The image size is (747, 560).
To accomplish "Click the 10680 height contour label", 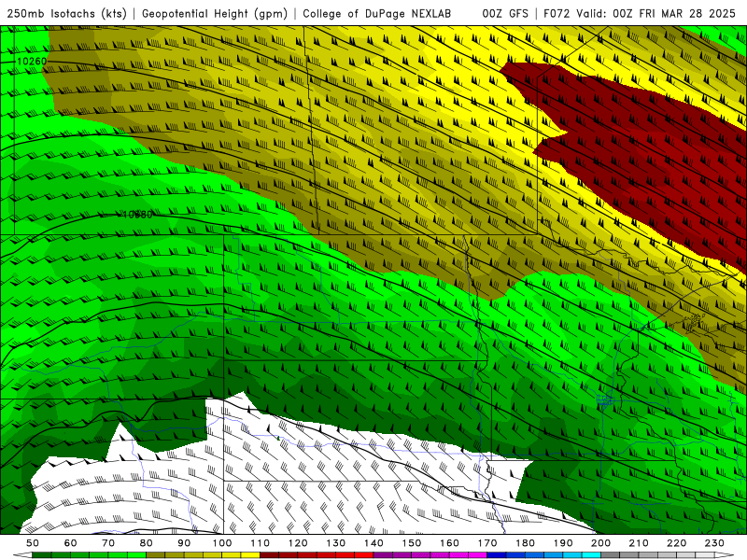I will click(137, 215).
